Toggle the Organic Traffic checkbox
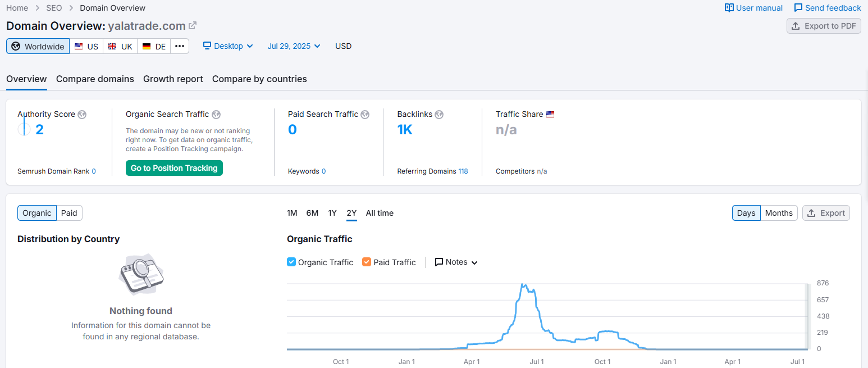This screenshot has width=868, height=368. pos(291,262)
